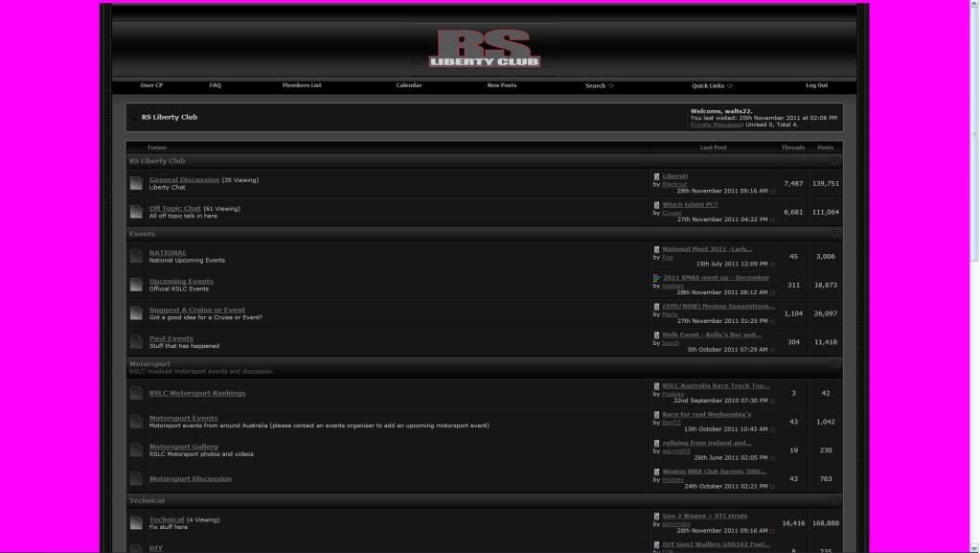Collapse the Motorsport category section
980x553 pixels.
click(835, 364)
